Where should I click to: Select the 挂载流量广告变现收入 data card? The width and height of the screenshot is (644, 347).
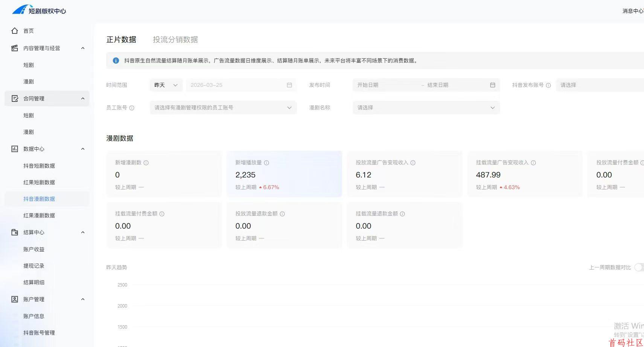(525, 174)
